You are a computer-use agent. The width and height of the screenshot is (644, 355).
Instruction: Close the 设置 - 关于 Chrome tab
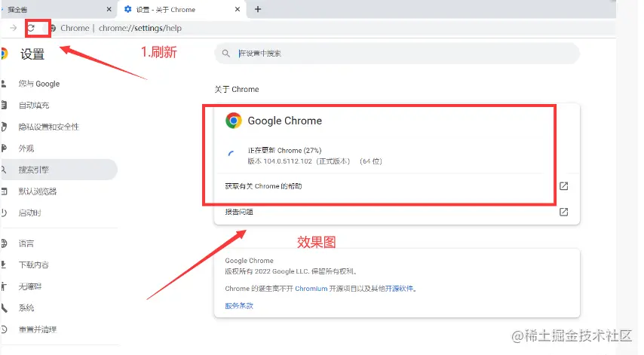point(238,9)
